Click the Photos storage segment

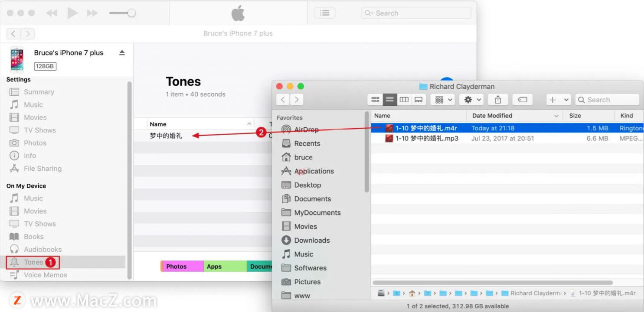183,266
